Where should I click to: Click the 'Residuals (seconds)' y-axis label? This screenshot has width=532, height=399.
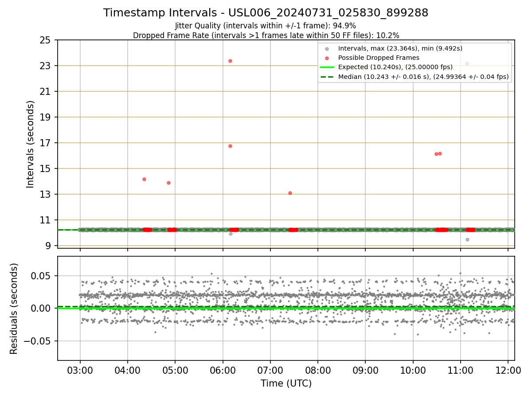[14, 309]
